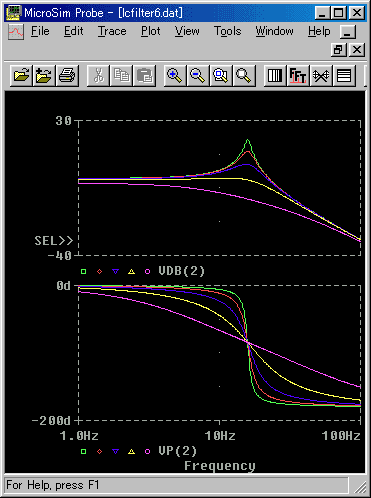Viewport: 371px width, 498px height.
Task: Click the log Y axis toolbar icon
Action: click(344, 75)
